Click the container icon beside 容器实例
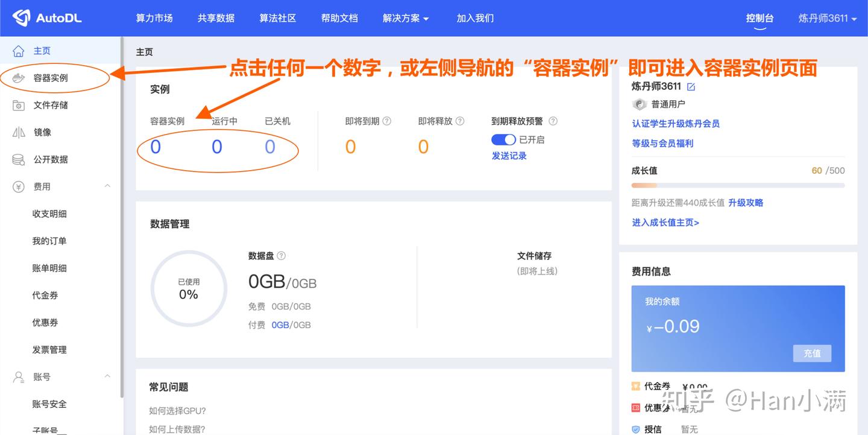The width and height of the screenshot is (868, 435). coord(19,78)
